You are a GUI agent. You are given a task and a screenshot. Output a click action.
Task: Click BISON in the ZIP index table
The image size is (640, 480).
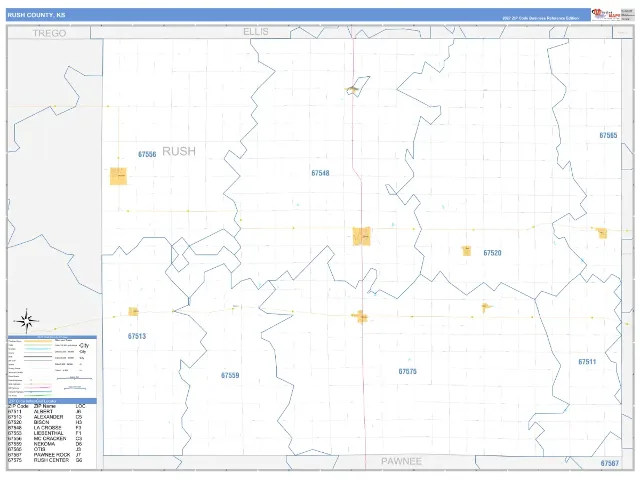(41, 422)
